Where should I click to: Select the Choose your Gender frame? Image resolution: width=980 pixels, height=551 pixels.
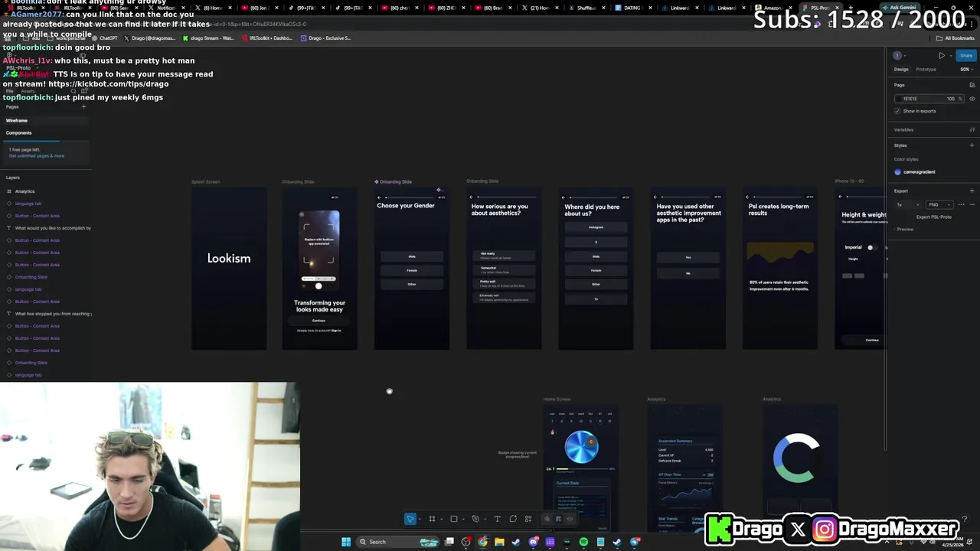coord(412,268)
